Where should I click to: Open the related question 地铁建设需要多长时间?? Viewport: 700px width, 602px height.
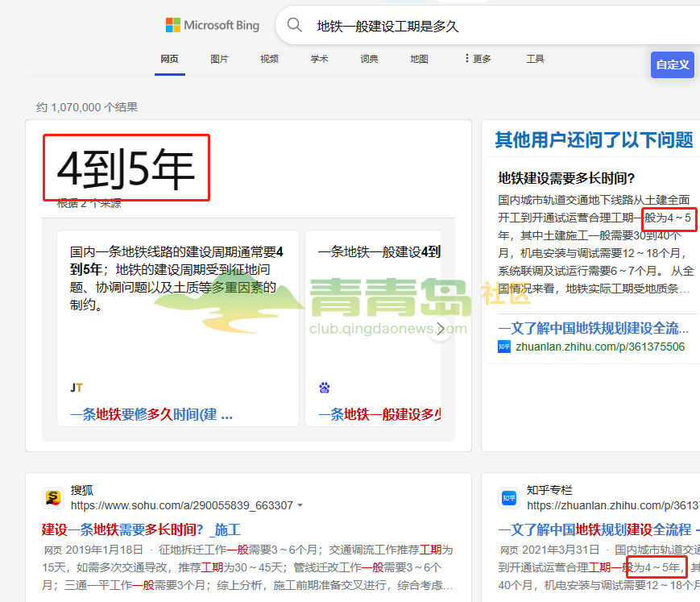[x=566, y=178]
